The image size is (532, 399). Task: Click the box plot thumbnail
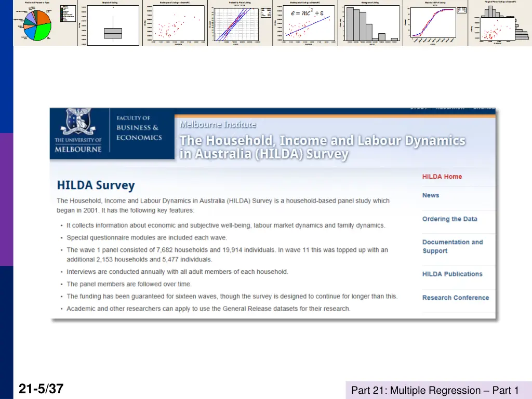point(110,23)
